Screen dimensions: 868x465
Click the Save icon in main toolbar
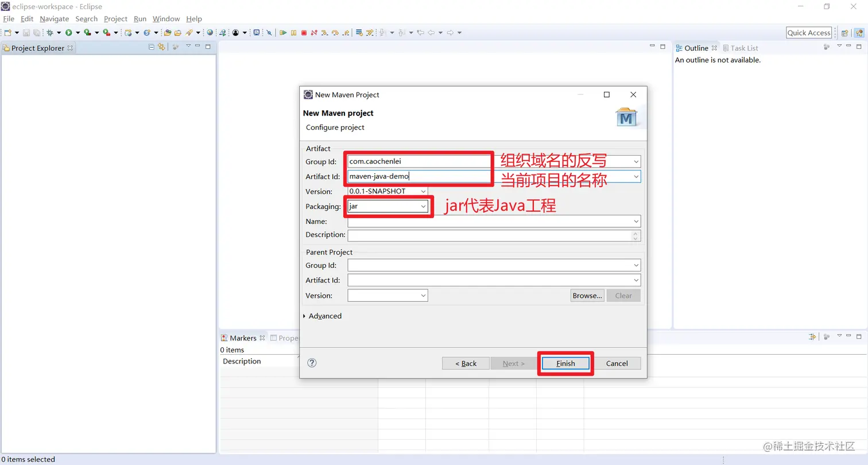(x=26, y=33)
